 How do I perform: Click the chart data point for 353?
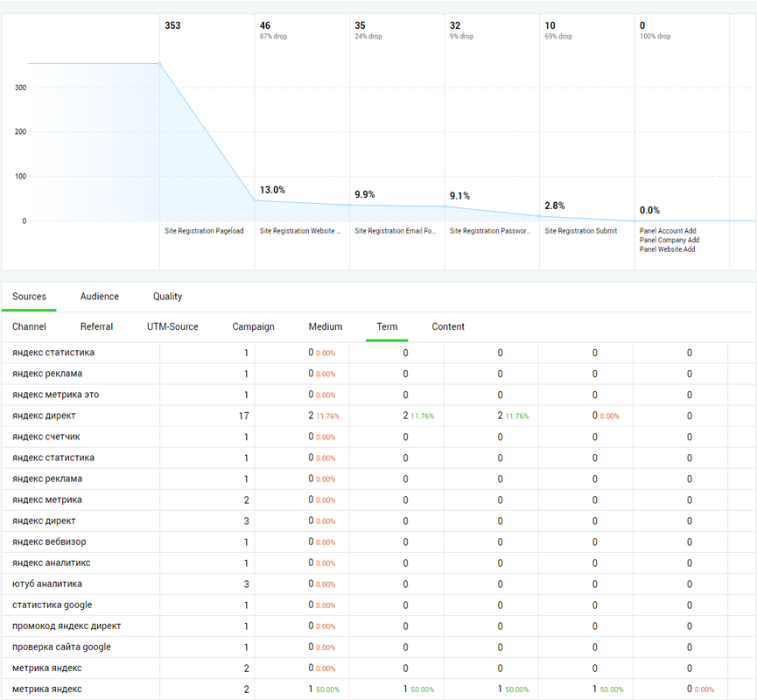(159, 63)
